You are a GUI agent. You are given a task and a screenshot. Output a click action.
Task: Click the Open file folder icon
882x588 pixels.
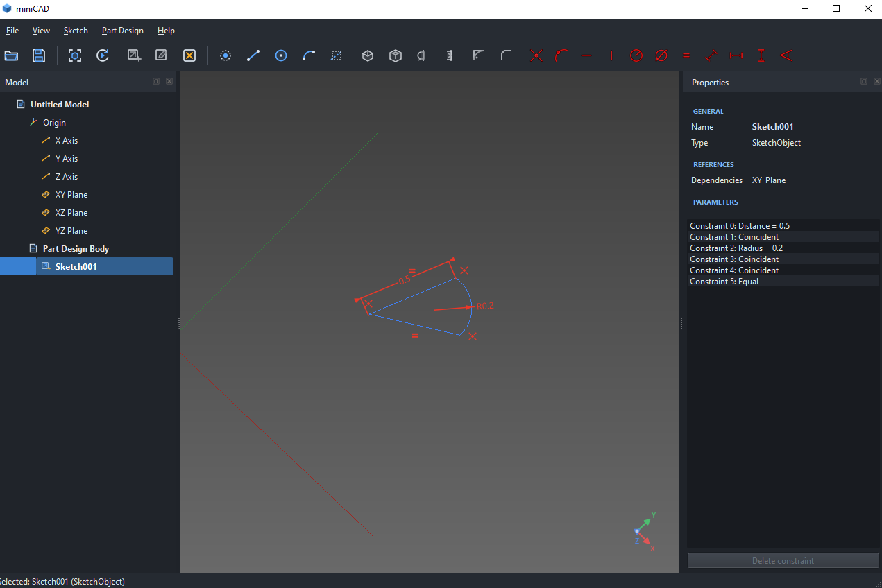[x=11, y=55]
